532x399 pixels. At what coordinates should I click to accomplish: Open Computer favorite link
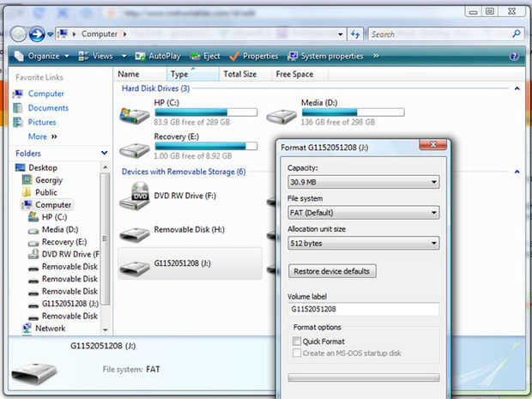(x=45, y=94)
